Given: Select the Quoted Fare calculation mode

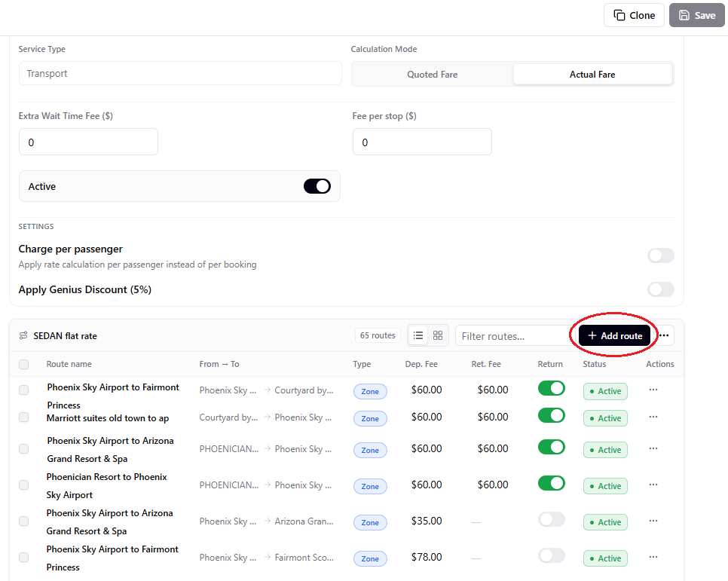Looking at the screenshot, I should coord(433,75).
